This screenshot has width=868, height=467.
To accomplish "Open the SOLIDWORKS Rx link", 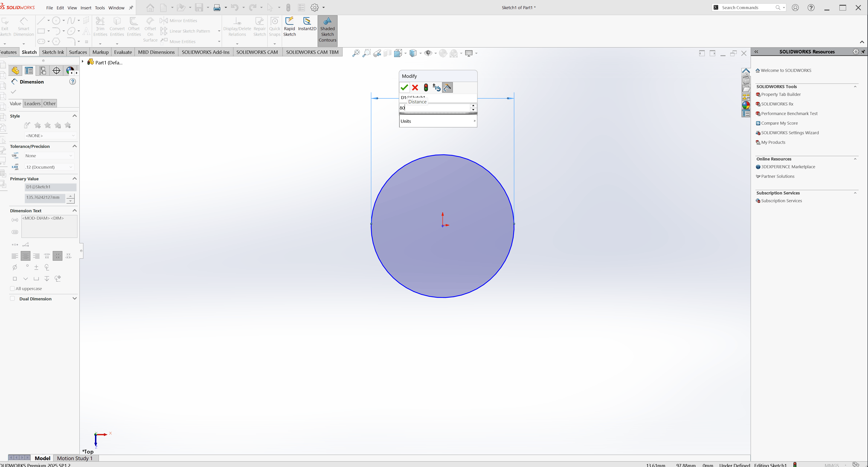I will tap(777, 104).
